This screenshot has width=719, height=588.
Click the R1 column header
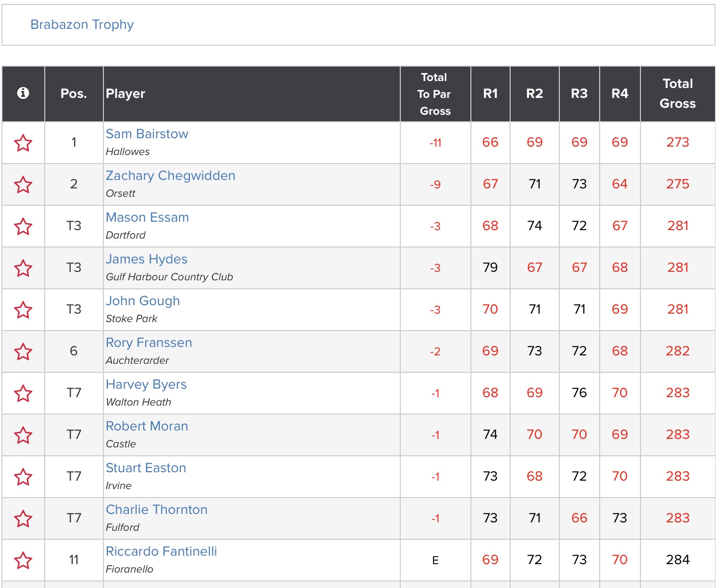coord(490,93)
